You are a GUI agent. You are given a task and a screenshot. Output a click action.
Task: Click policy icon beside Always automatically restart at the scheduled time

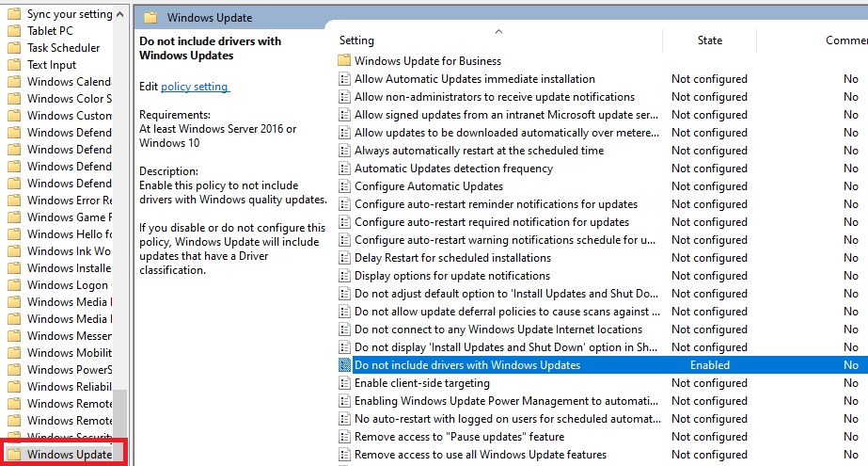pyautogui.click(x=344, y=151)
